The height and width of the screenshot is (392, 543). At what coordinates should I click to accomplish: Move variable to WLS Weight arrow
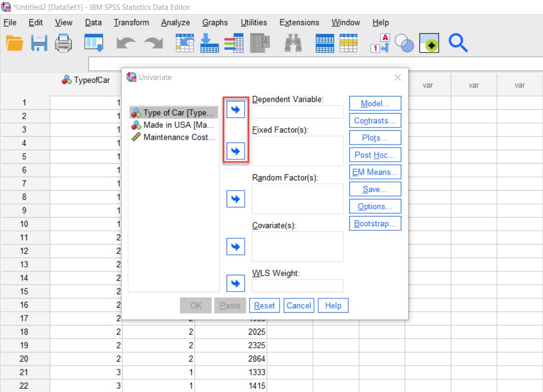click(235, 283)
